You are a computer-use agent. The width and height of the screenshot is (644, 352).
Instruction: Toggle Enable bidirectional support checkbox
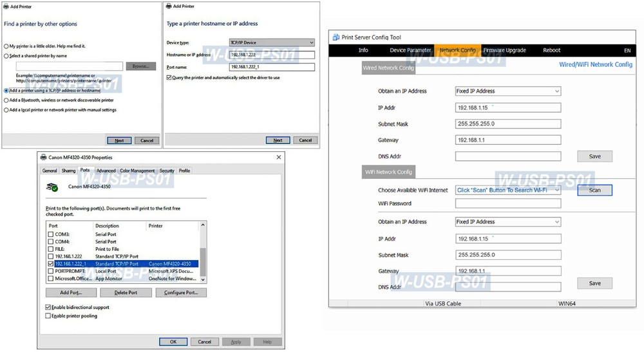coord(48,307)
